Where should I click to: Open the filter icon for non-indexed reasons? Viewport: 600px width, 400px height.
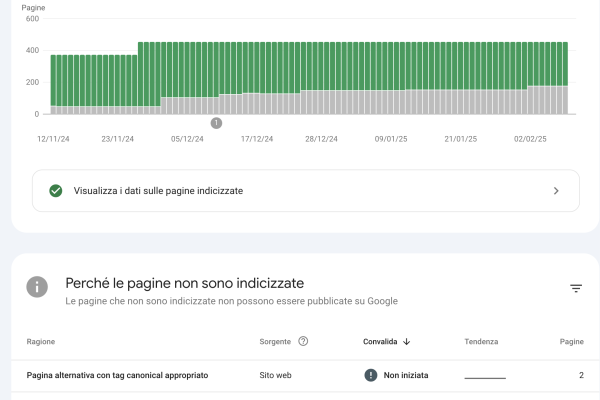pyautogui.click(x=576, y=289)
